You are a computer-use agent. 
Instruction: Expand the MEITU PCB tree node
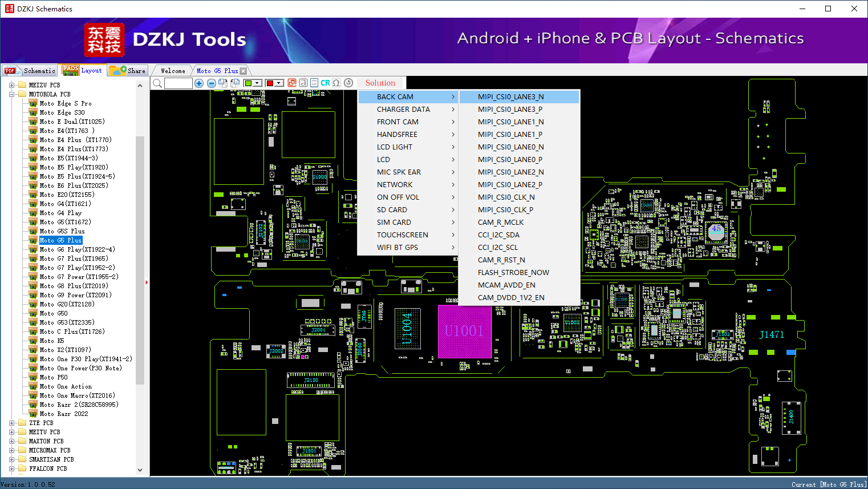(12, 432)
